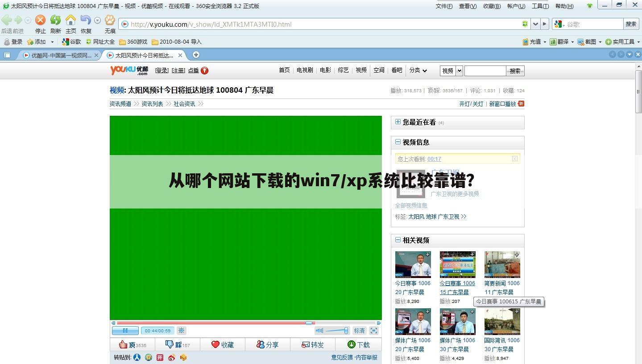The width and height of the screenshot is (642, 364).
Task: Open the 谷歌 bookmark
Action: pyautogui.click(x=71, y=41)
